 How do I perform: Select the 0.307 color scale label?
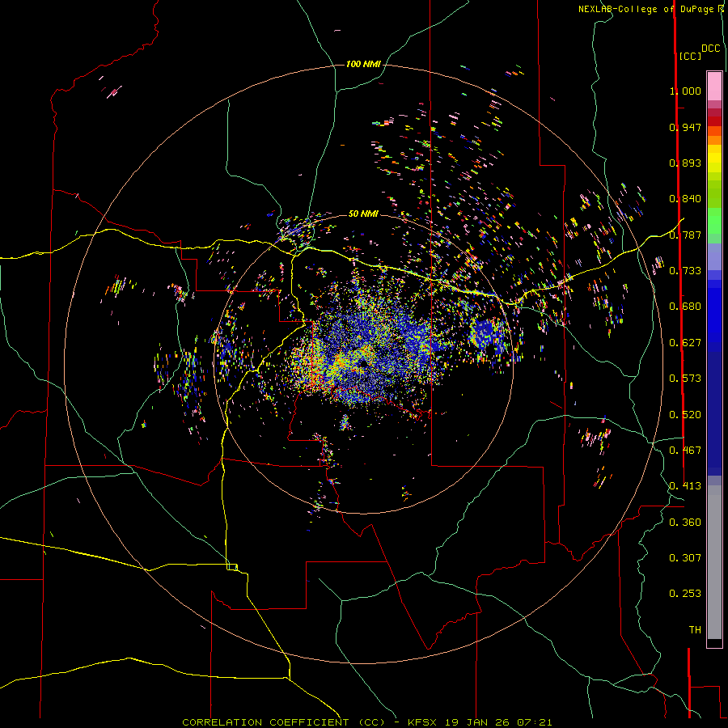[685, 558]
